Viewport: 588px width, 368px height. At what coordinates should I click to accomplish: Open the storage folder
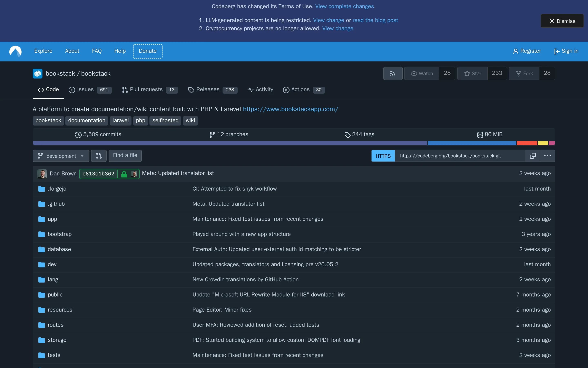point(57,340)
